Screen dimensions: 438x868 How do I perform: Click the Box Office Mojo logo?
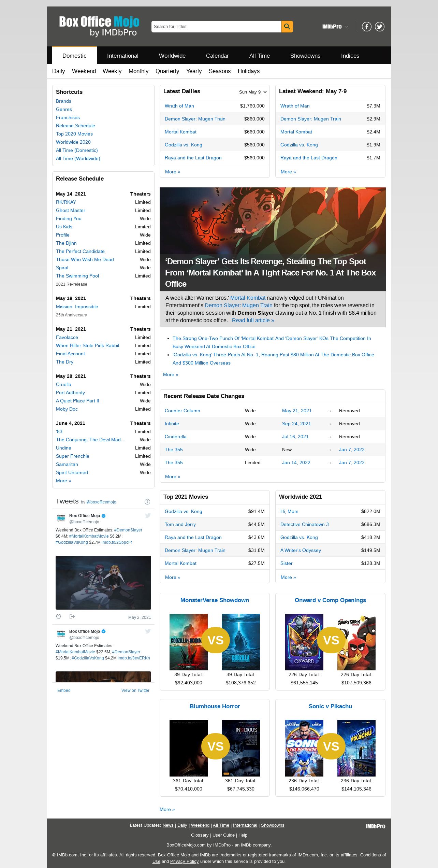click(x=99, y=26)
